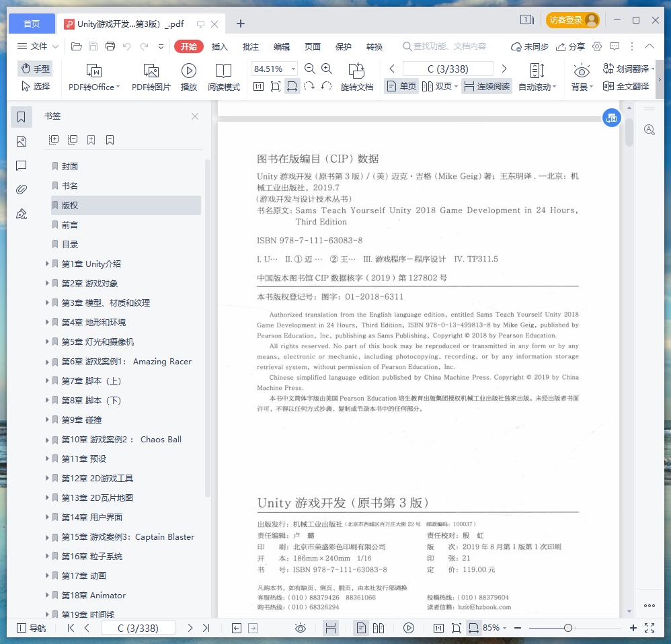Jump to the last page in status bar

206,628
